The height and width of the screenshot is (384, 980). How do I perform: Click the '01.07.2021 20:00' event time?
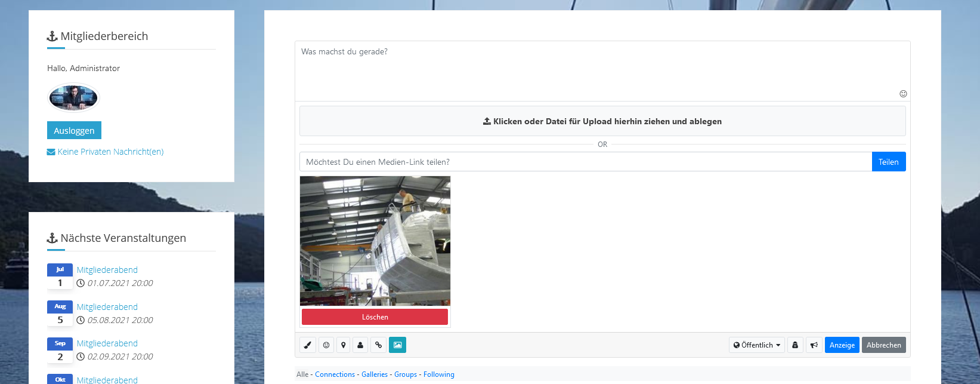pyautogui.click(x=120, y=283)
